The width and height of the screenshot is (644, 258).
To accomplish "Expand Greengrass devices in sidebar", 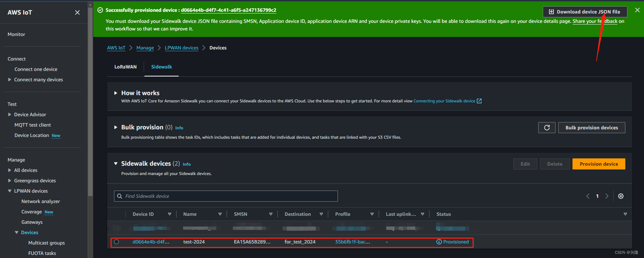I will (x=10, y=181).
